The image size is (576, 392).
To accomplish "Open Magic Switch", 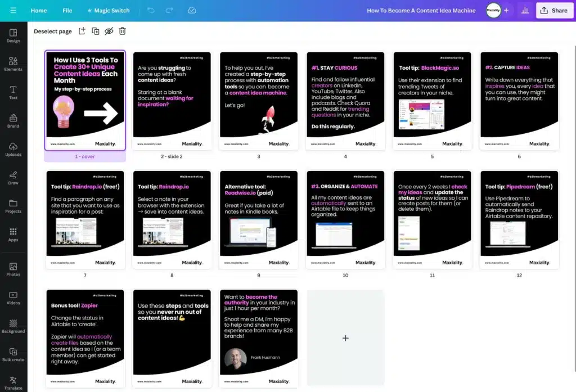I will click(x=109, y=10).
